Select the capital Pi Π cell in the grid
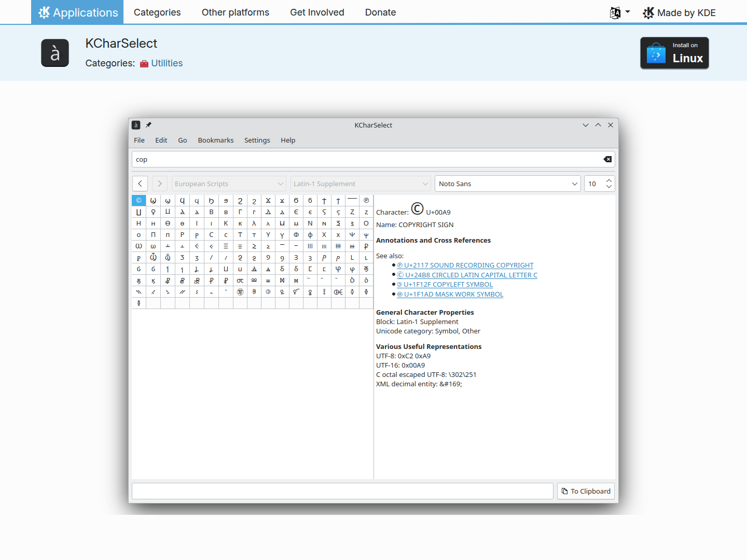The image size is (747, 560). (153, 235)
